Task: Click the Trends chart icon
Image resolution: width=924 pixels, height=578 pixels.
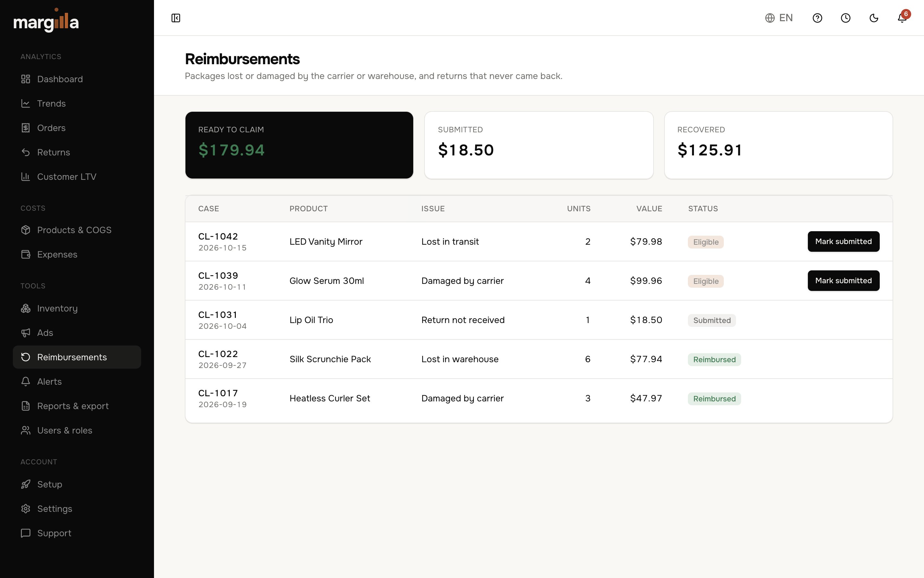Action: (26, 104)
